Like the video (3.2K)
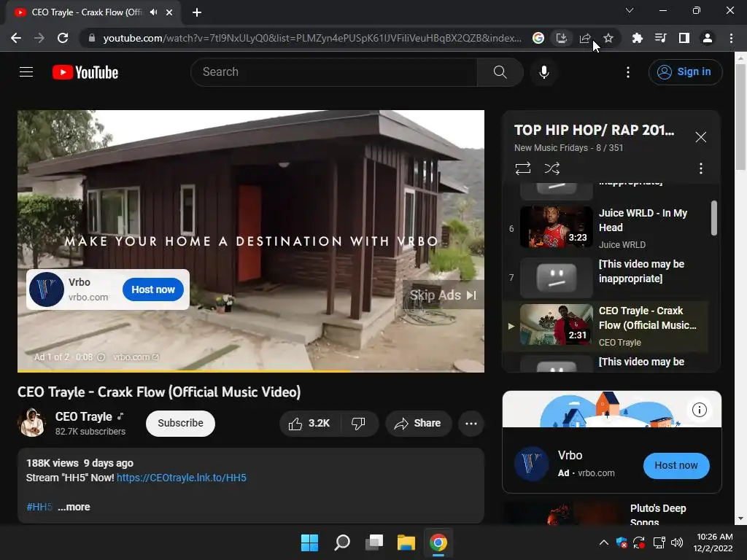This screenshot has width=747, height=560. point(310,424)
